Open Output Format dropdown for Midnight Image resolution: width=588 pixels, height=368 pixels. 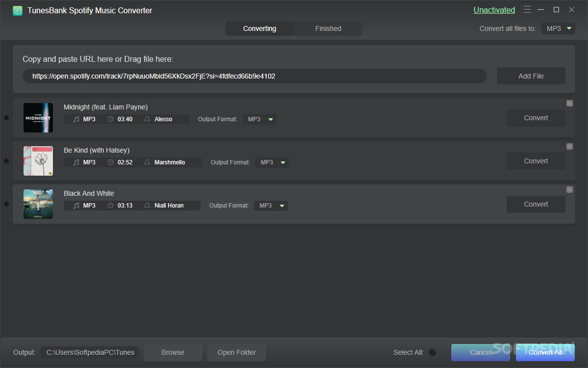tap(260, 119)
